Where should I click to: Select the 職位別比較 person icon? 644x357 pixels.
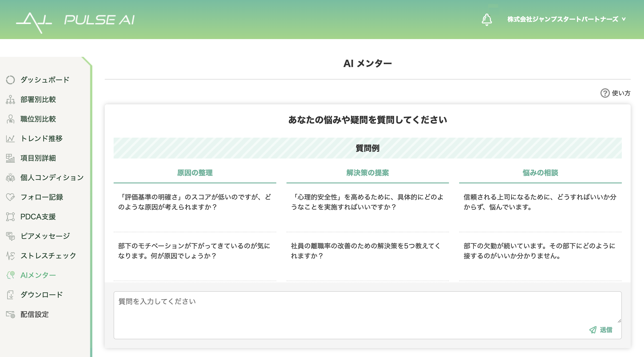pyautogui.click(x=10, y=119)
